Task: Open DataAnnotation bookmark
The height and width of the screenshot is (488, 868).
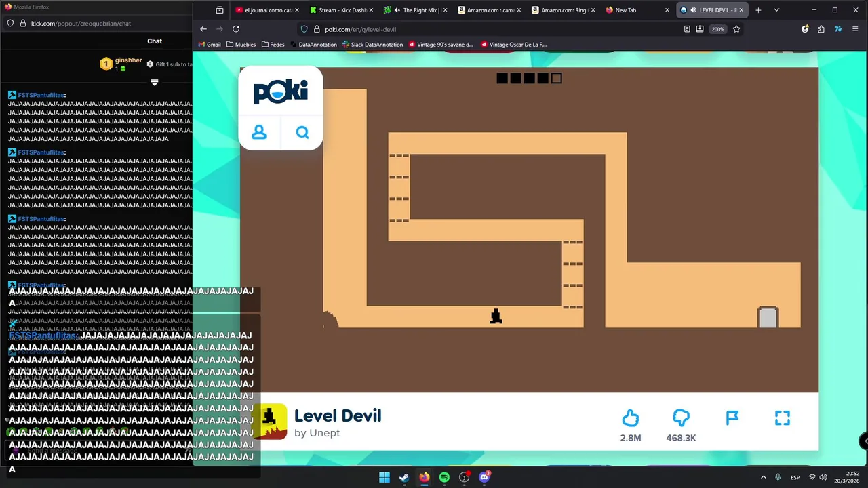Action: coord(313,45)
